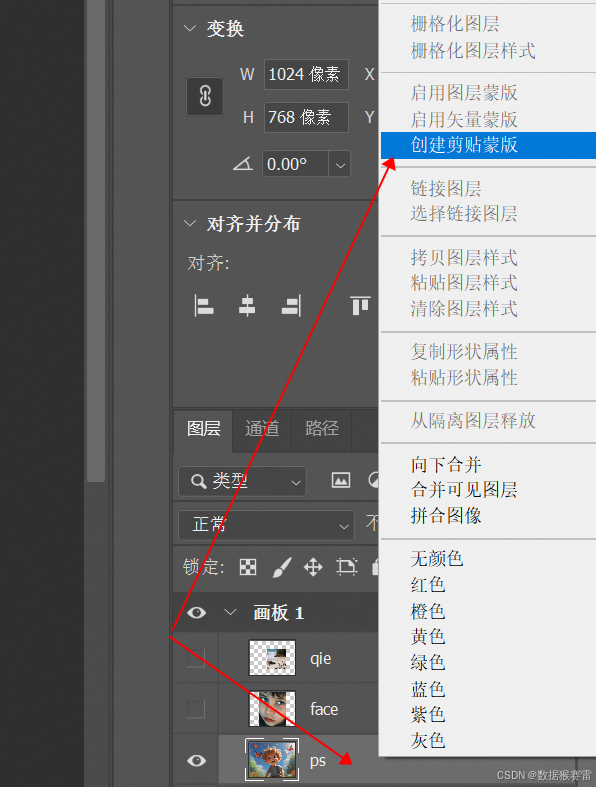Screen dimensions: 596x787
Task: Collapse the 画板 1 artboard group
Action: pos(230,612)
